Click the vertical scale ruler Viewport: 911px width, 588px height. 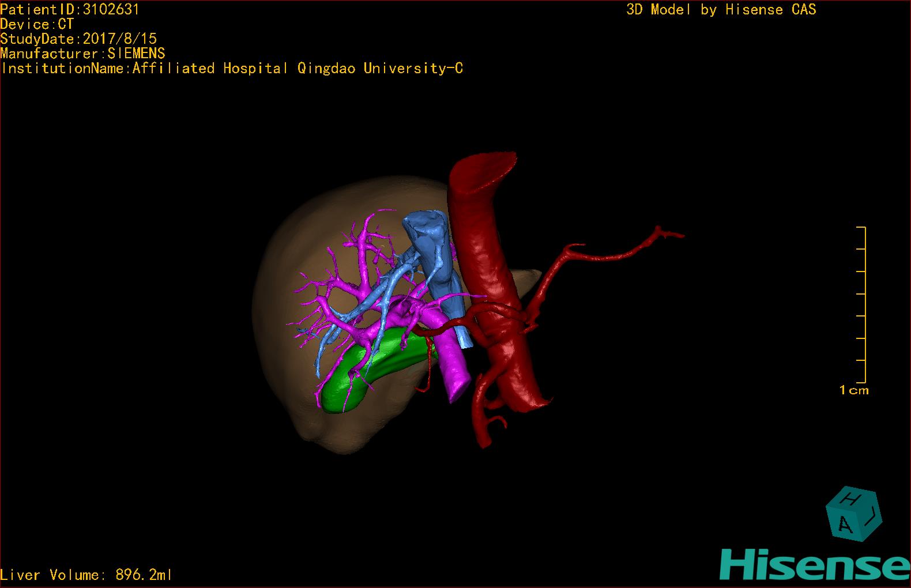(x=862, y=305)
